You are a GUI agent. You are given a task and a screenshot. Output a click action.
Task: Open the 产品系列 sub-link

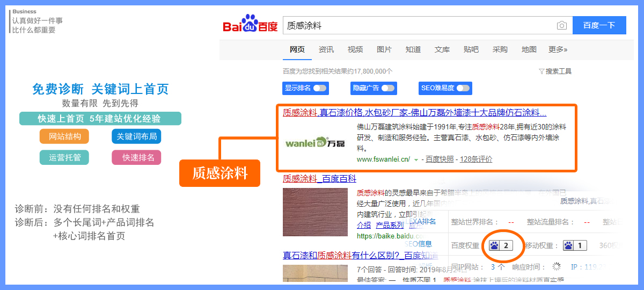point(390,225)
